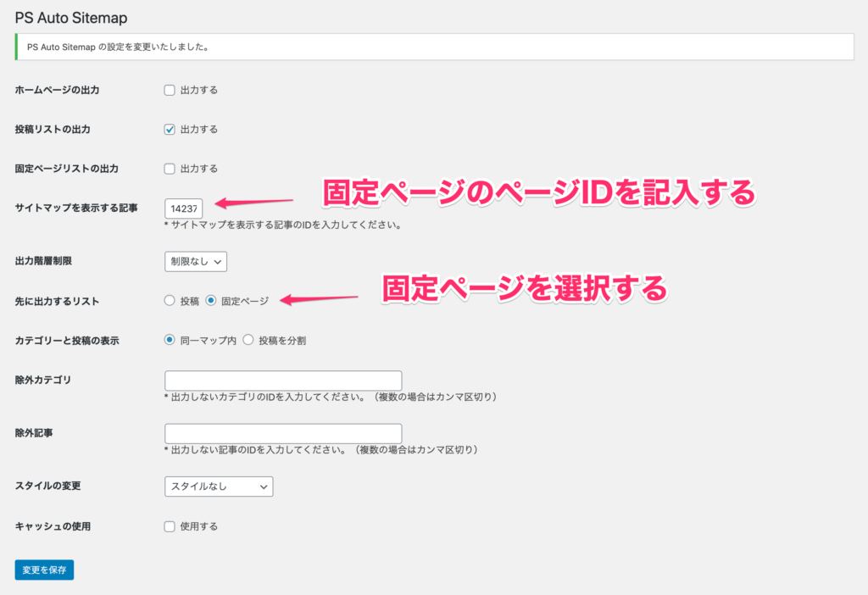
Task: Focus the sitemap article ID field showing 14237
Action: [184, 209]
